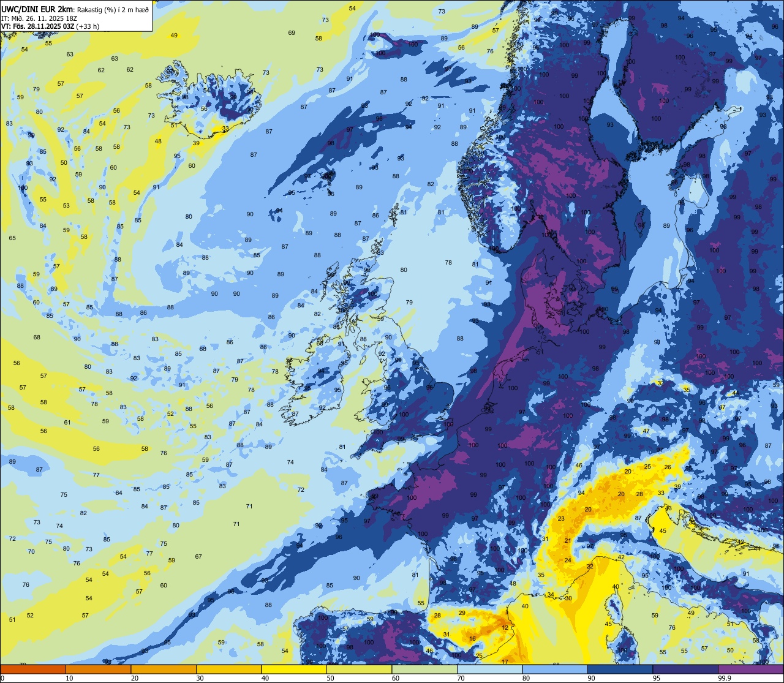Click the legend label "60"
784x683 pixels.
coord(396,678)
